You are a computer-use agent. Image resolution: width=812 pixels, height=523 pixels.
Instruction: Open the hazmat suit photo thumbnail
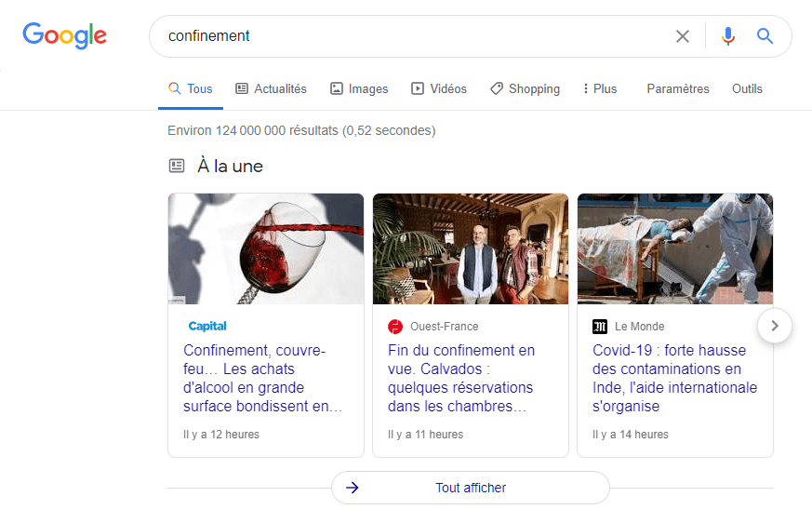674,248
